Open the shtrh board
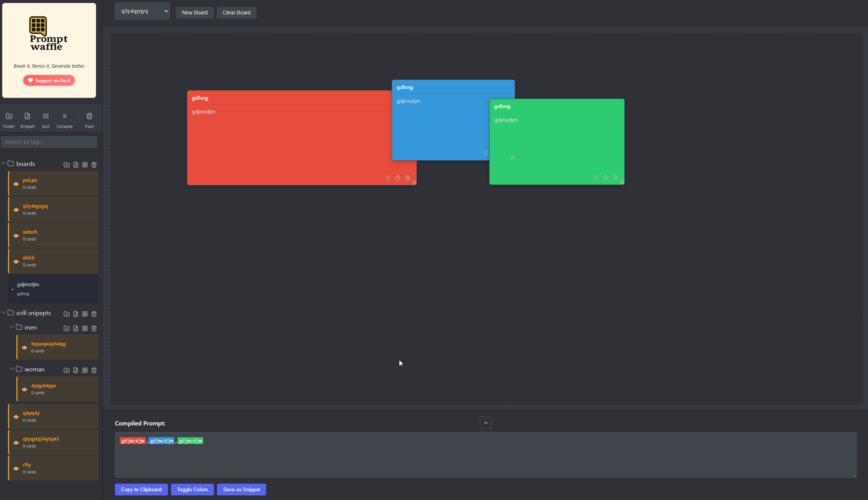Viewport: 868px width, 500px height. click(x=53, y=261)
